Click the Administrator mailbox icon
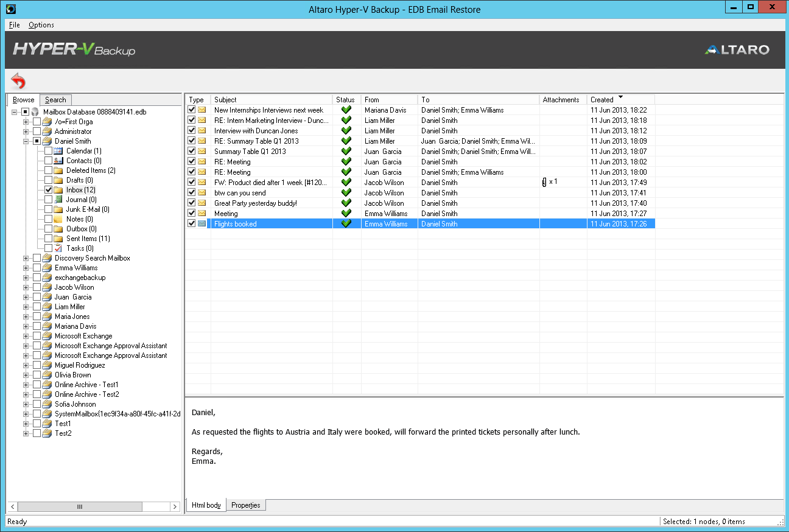The image size is (789, 532). (x=47, y=131)
